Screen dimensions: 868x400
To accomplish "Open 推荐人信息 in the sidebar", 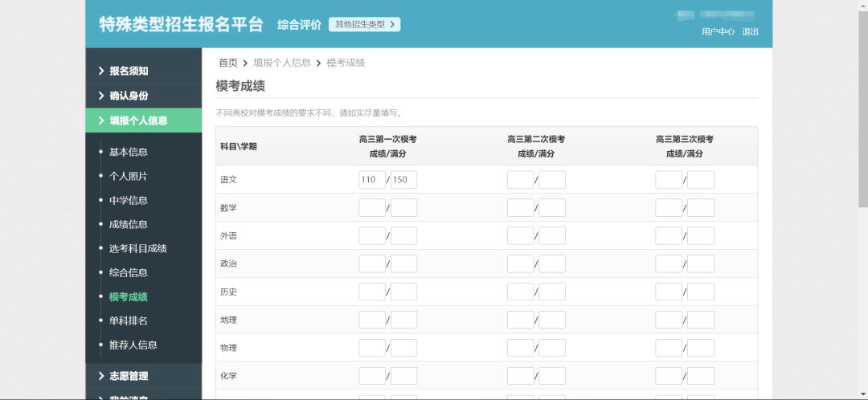I will coord(133,345).
